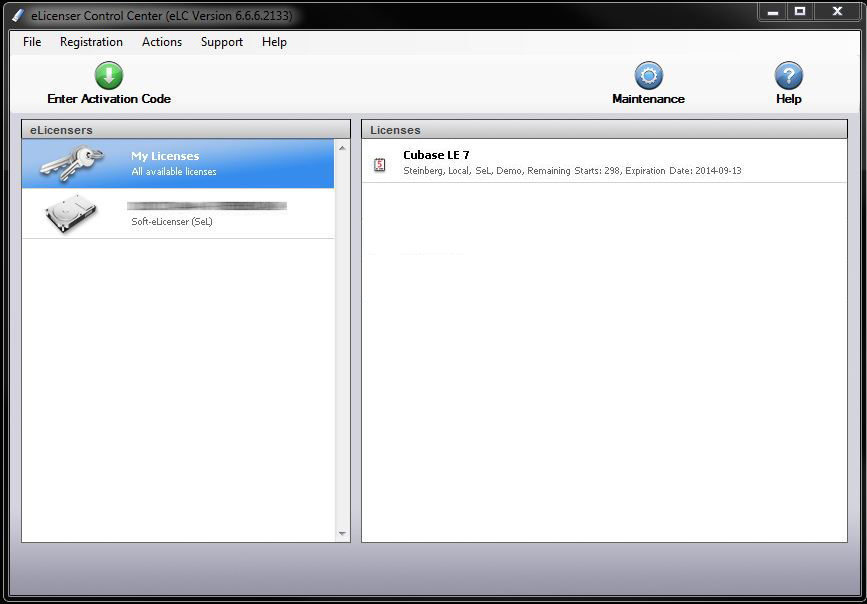Screen dimensions: 867x604
Task: Open the Actions menu
Action: [162, 42]
